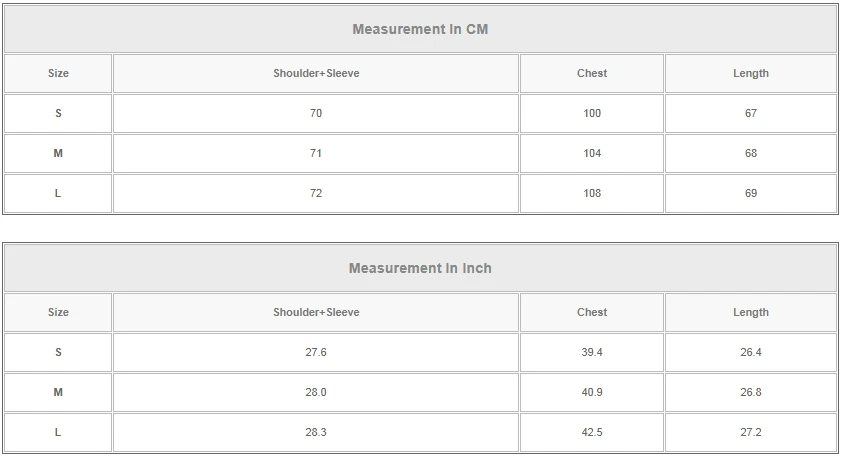Select size S row label in CM table

[x=58, y=113]
